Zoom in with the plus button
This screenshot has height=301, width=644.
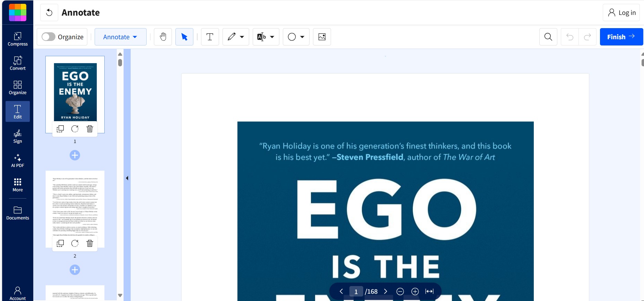pyautogui.click(x=415, y=292)
